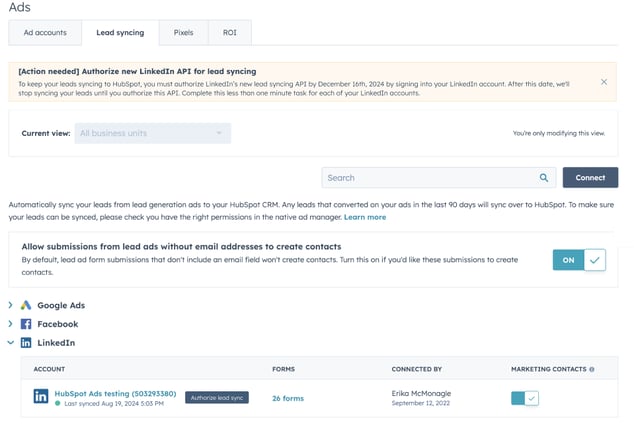Click the LinkedIn icon beside HubSpot Ads testing
634x429 pixels.
[x=41, y=397]
